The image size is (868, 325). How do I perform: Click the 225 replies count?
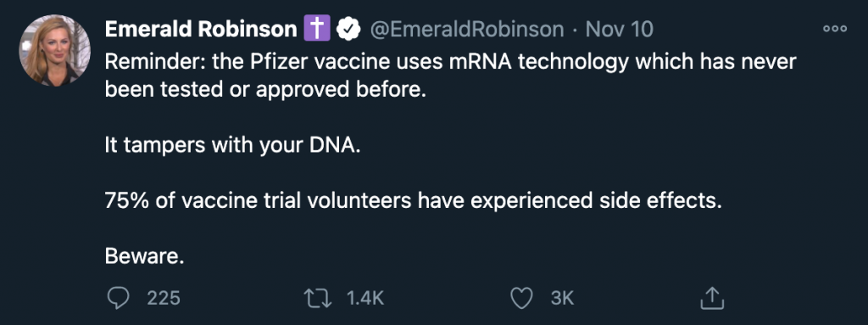click(x=164, y=299)
